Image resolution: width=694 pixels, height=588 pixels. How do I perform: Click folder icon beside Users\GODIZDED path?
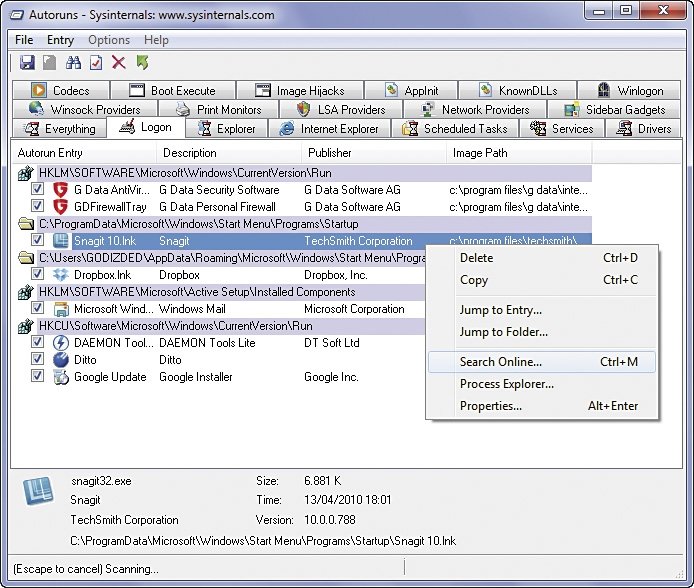pos(26,258)
